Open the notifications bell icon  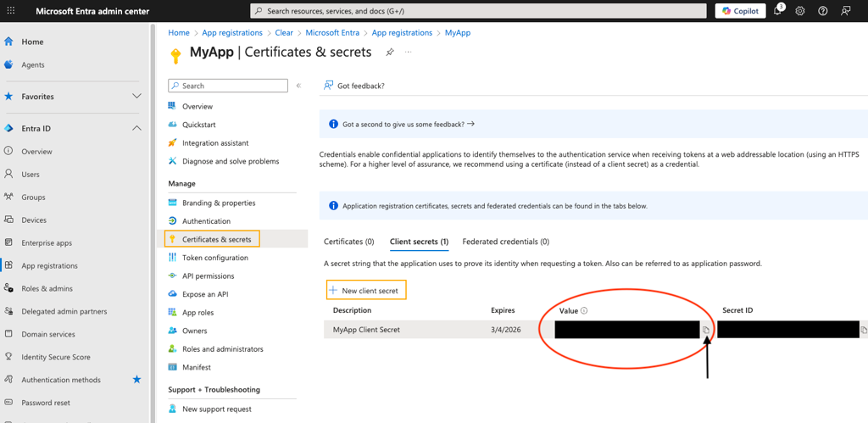pos(778,11)
